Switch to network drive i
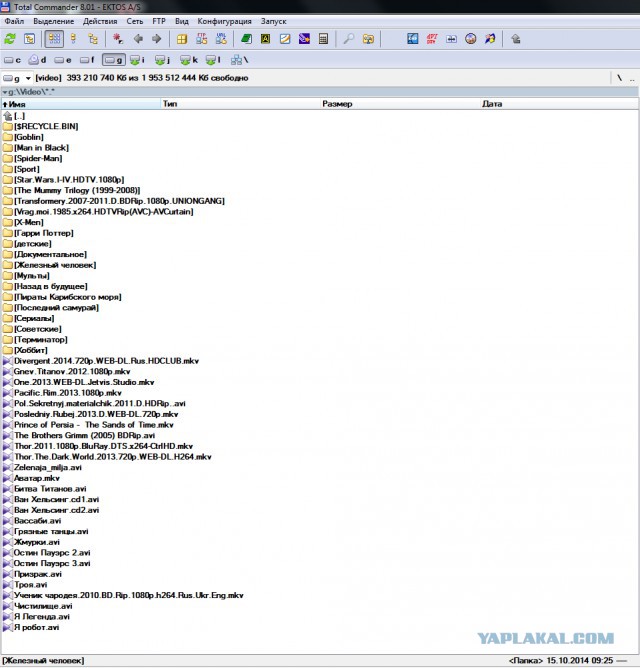This screenshot has width=640, height=668. [137, 60]
